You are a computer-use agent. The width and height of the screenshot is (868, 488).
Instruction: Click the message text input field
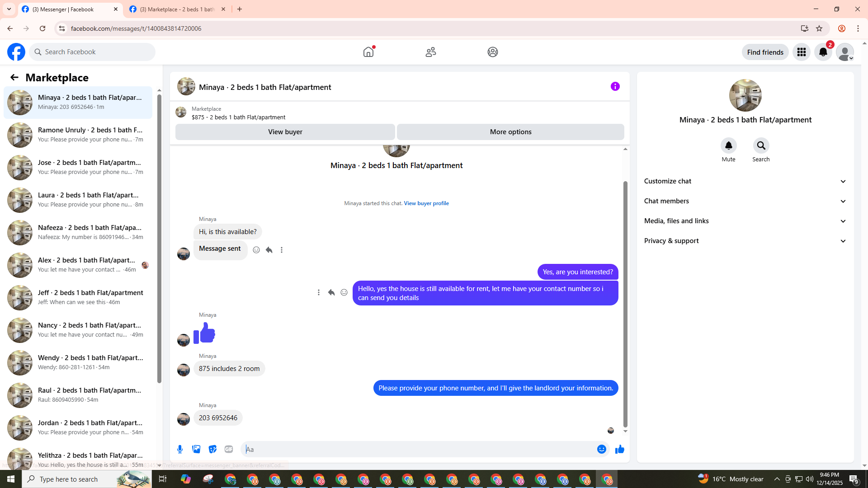[418, 449]
